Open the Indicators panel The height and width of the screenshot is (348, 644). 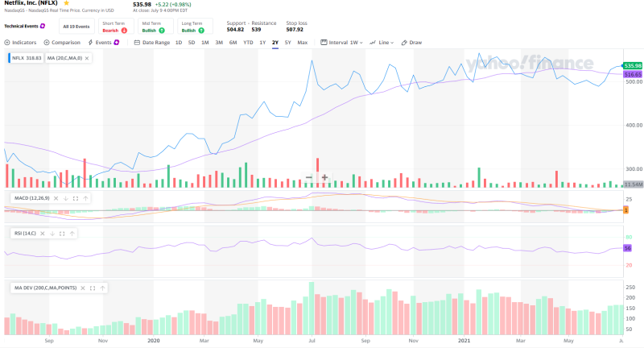[20, 43]
